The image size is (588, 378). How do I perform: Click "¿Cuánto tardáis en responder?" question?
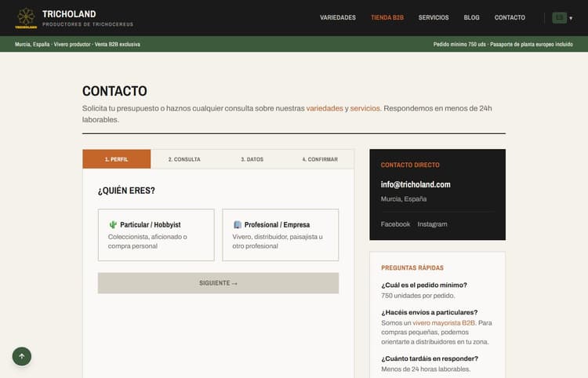430,358
